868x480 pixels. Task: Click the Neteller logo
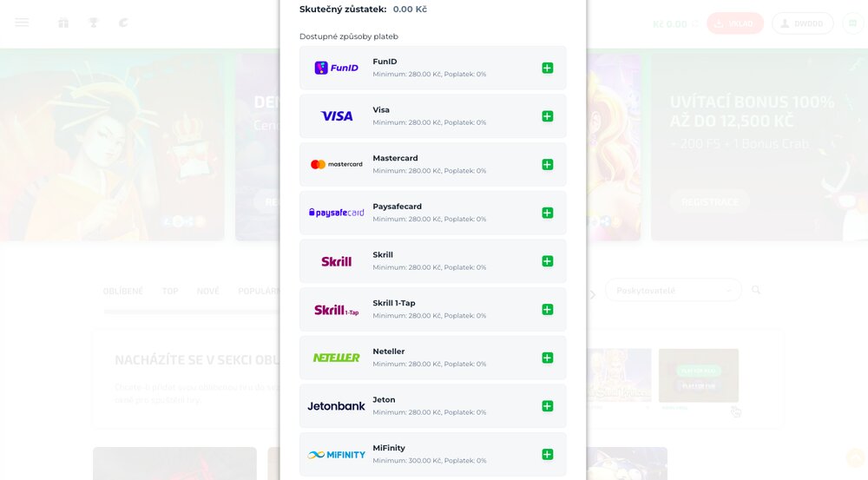coord(336,358)
